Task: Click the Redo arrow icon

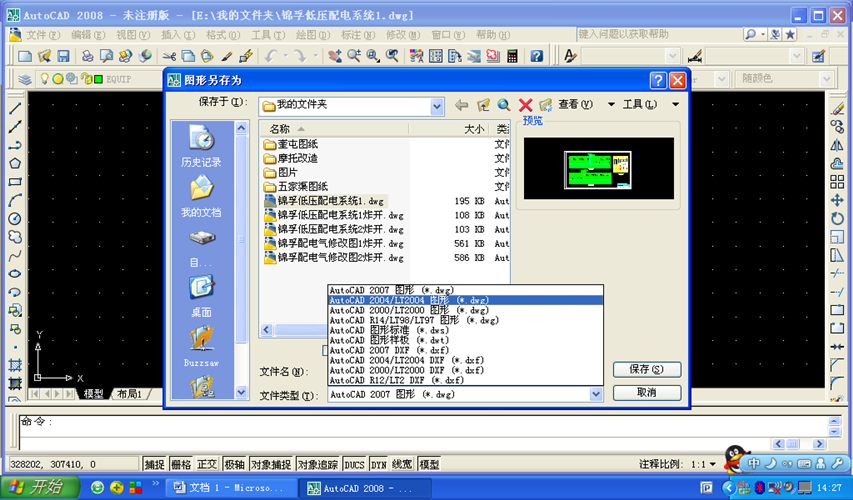Action: tap(300, 56)
